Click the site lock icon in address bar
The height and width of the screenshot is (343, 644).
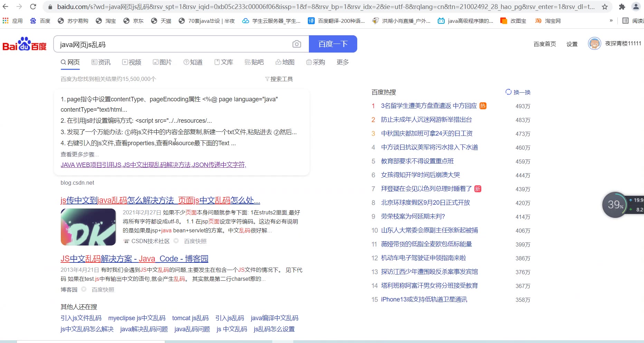50,7
